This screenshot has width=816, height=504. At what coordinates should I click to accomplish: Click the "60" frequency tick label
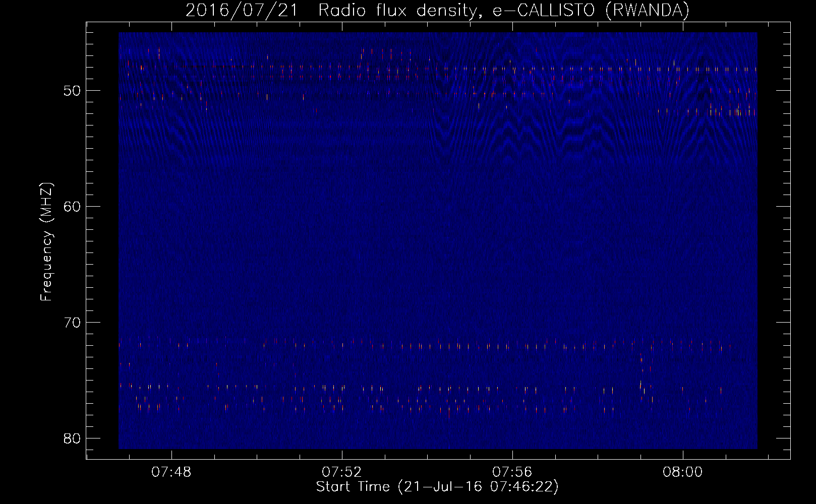72,207
